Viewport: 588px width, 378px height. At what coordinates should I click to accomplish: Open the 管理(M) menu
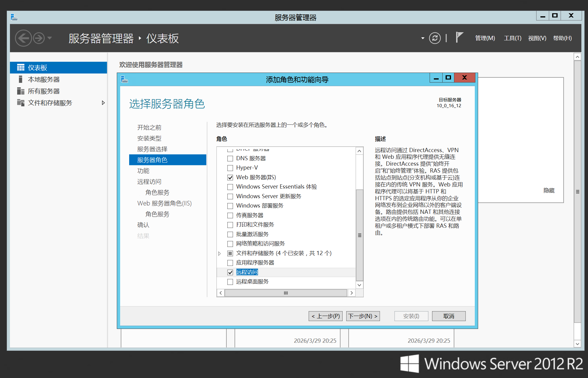pyautogui.click(x=485, y=38)
